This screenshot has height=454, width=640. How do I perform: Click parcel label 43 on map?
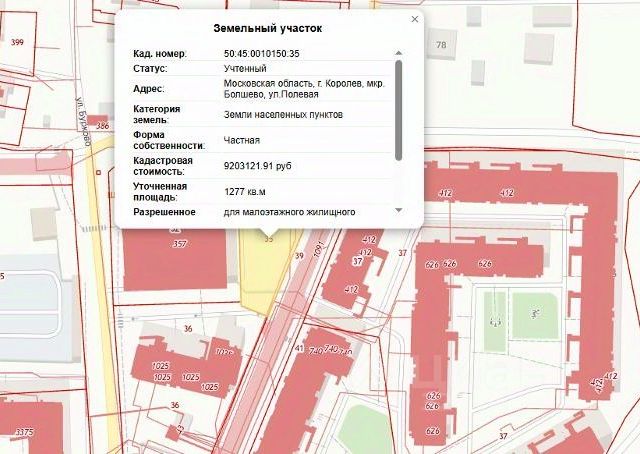[x=180, y=428]
